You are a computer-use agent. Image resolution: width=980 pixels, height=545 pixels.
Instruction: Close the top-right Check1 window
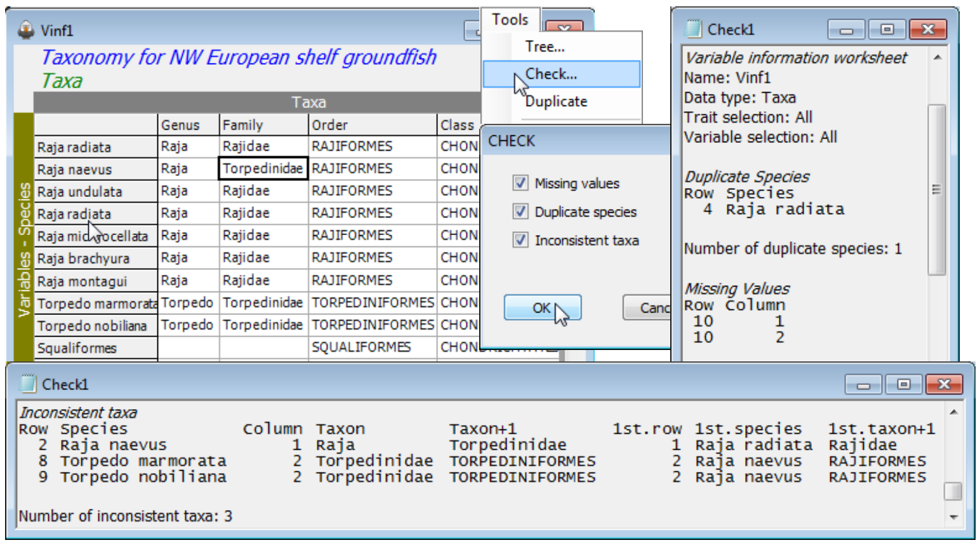(x=928, y=29)
